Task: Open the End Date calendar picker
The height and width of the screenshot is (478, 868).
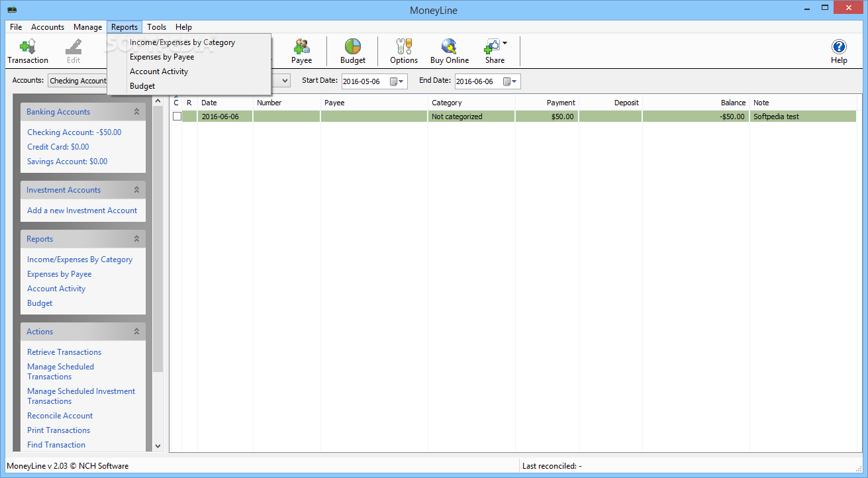Action: 510,81
